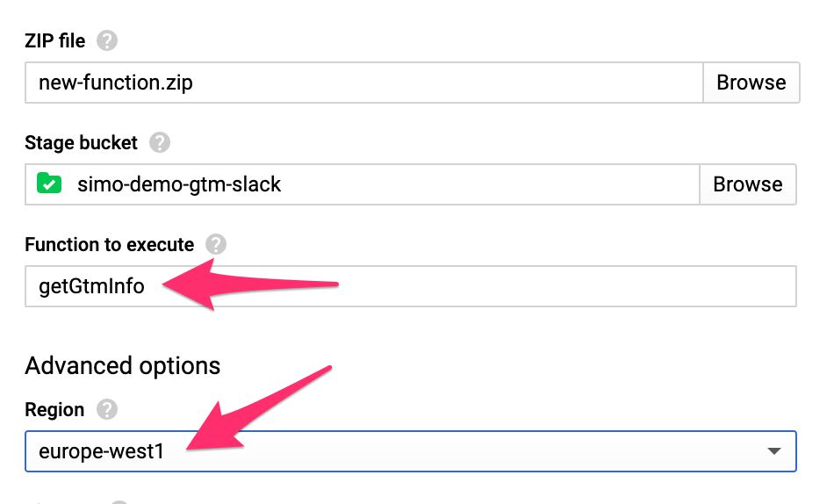Click partially visible help icon at bottom edge
834x504 pixels.
pyautogui.click(x=119, y=501)
